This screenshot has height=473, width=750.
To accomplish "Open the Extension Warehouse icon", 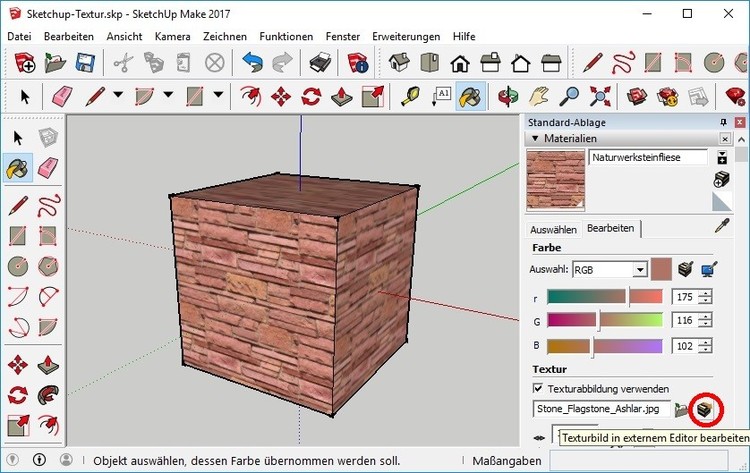I will (x=668, y=96).
